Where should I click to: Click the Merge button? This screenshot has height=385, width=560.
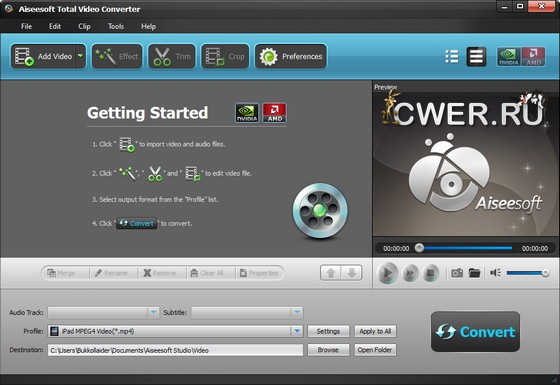tap(61, 273)
